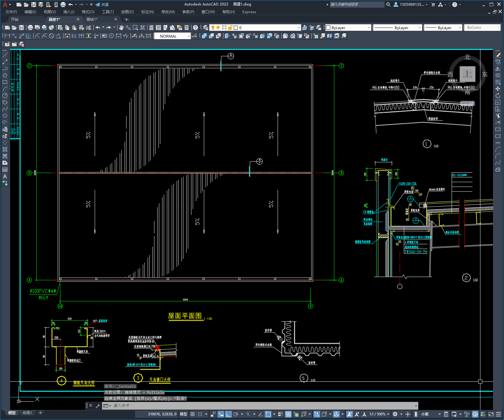504x420 pixels.
Task: Open the 绘图(D) menu
Action: pos(127,12)
